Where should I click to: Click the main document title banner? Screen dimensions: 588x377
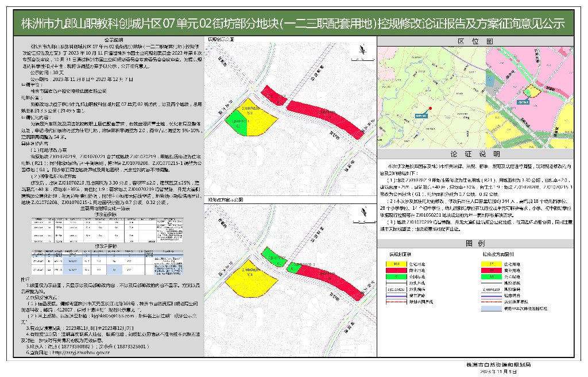point(293,23)
